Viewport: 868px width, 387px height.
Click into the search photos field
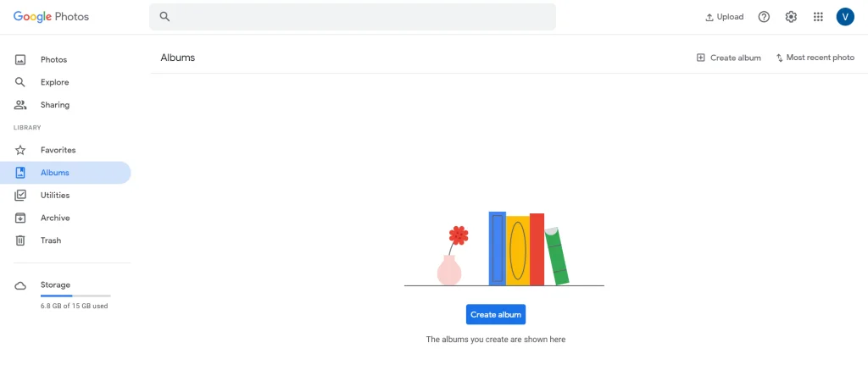[353, 17]
